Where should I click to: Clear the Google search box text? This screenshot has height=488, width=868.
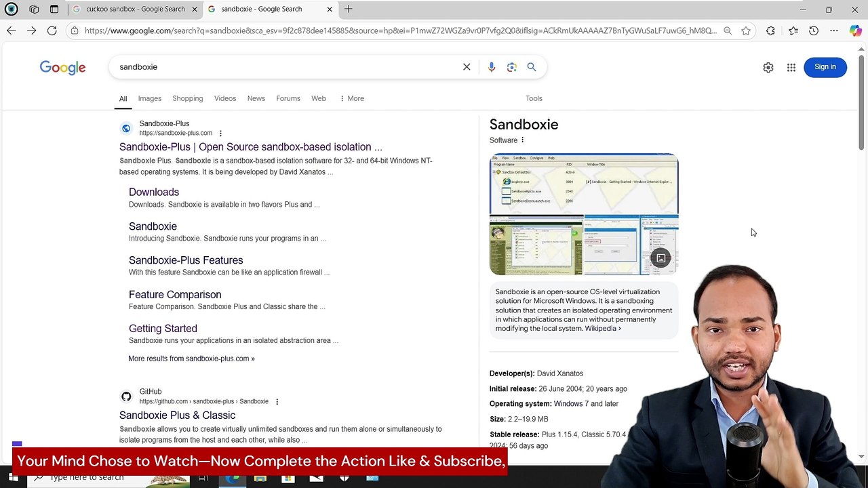pos(467,67)
